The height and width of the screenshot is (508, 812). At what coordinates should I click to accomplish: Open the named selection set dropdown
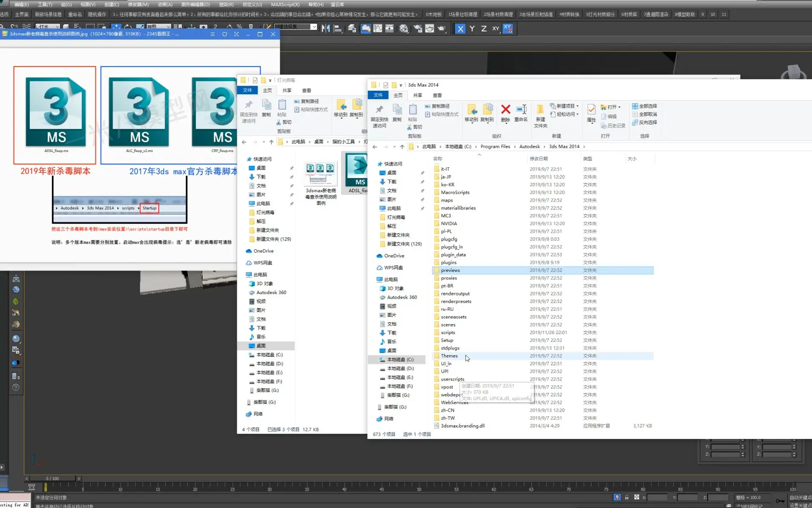pyautogui.click(x=314, y=27)
